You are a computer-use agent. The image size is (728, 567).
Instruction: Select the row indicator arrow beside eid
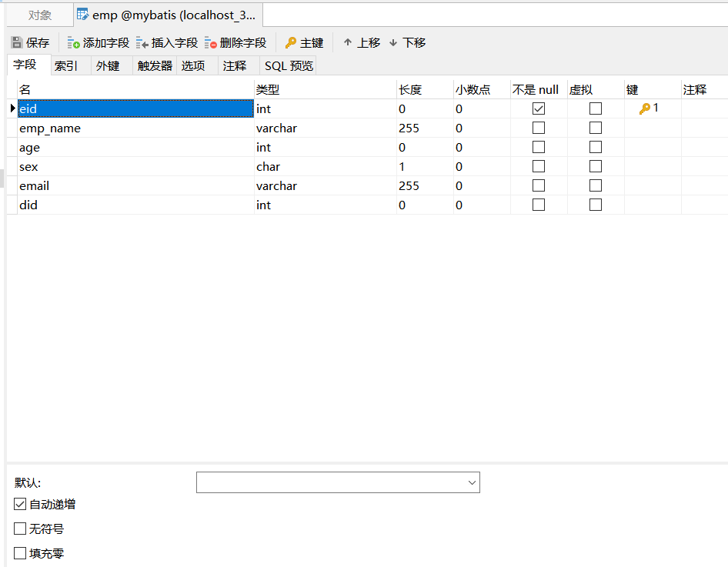pos(12,108)
